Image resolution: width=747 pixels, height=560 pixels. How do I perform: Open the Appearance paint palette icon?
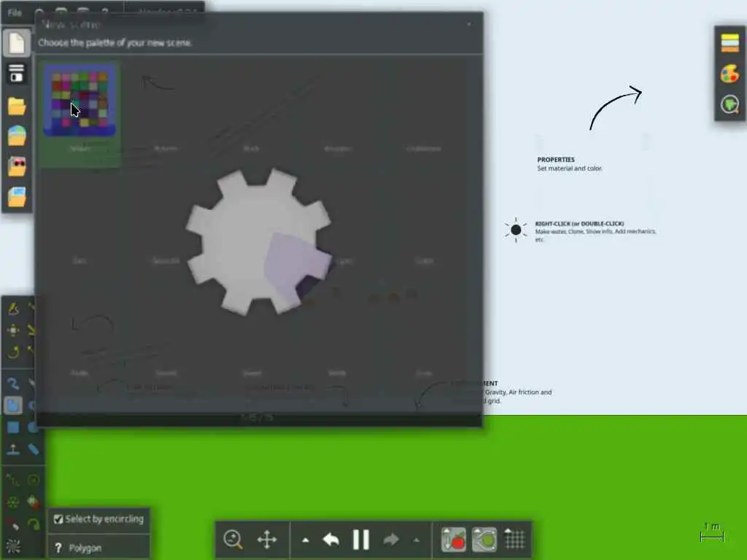(x=729, y=74)
